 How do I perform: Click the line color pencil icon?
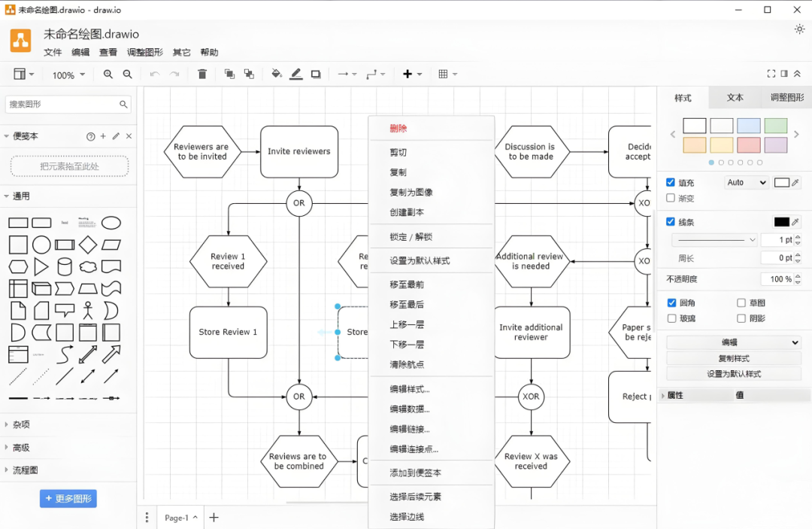[296, 74]
